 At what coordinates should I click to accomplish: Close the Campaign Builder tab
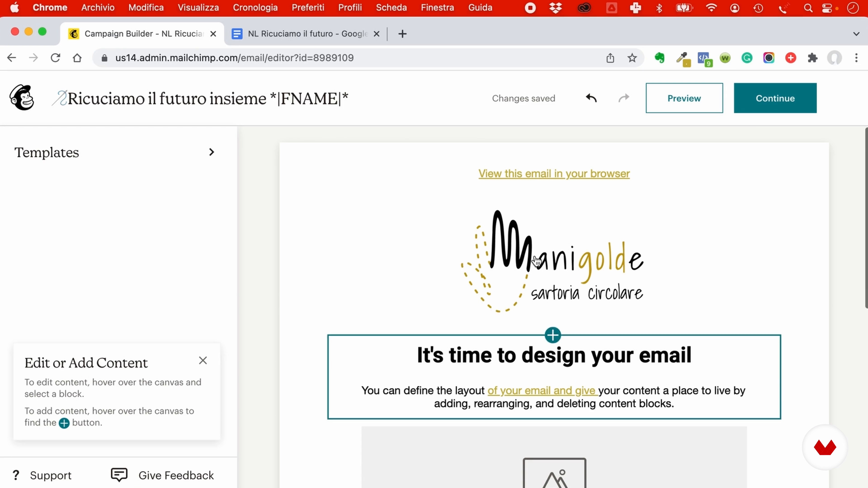(x=213, y=34)
